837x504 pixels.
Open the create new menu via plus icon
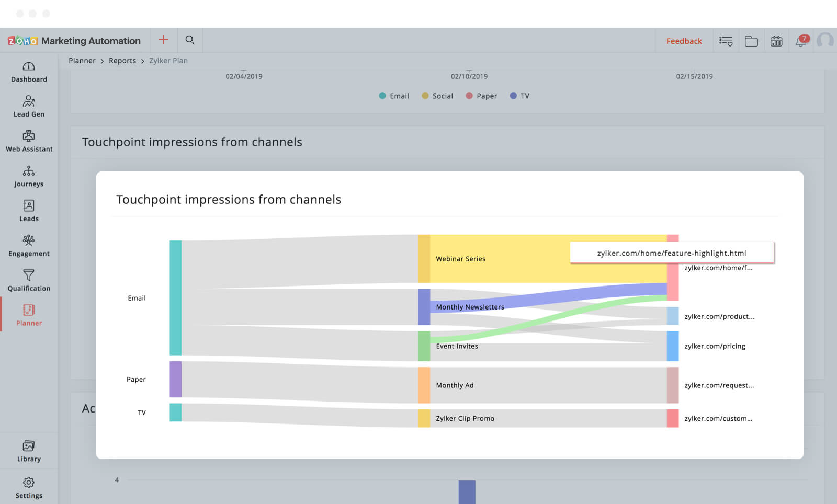[163, 40]
